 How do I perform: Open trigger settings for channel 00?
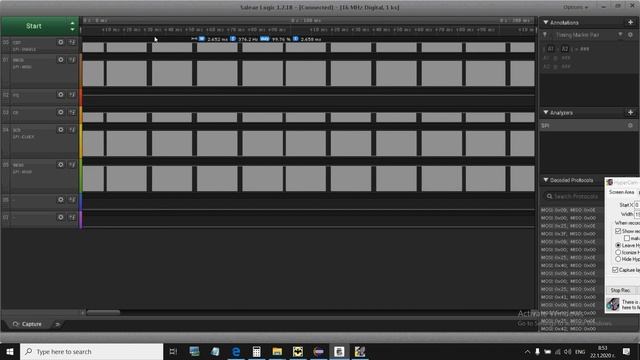[72, 42]
